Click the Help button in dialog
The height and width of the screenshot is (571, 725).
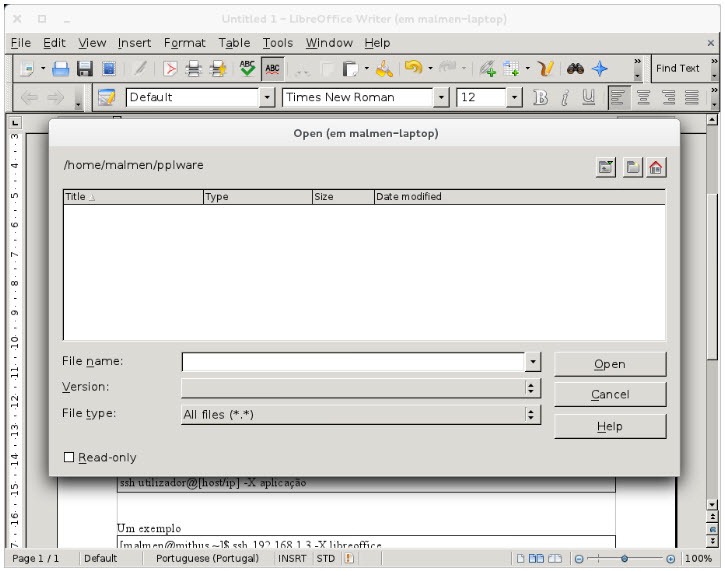[x=610, y=426]
